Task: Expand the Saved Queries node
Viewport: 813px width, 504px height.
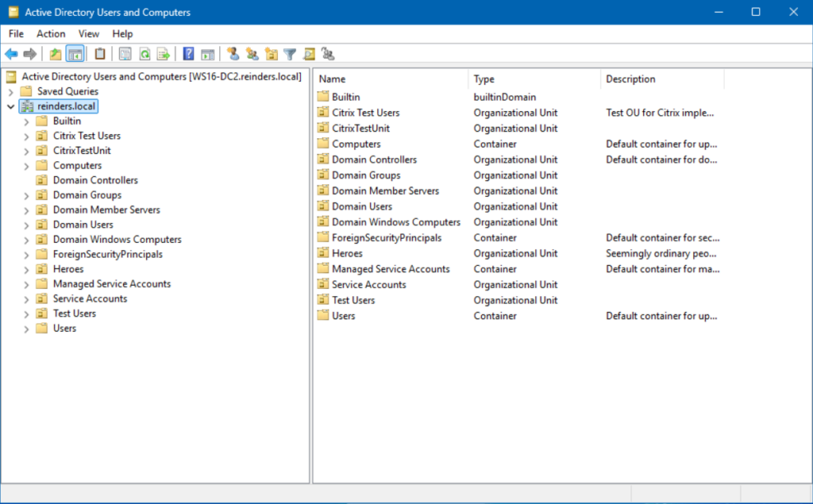Action: [x=10, y=92]
